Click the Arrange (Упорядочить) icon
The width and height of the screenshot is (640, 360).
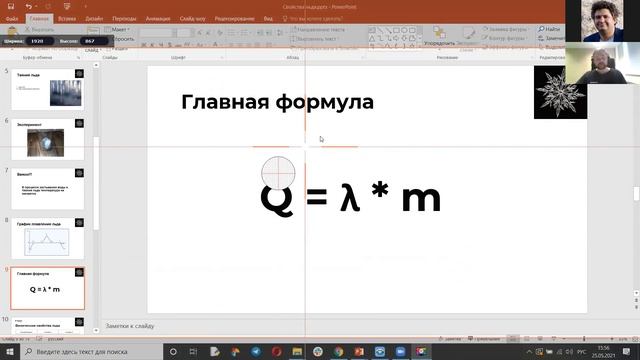[x=439, y=33]
